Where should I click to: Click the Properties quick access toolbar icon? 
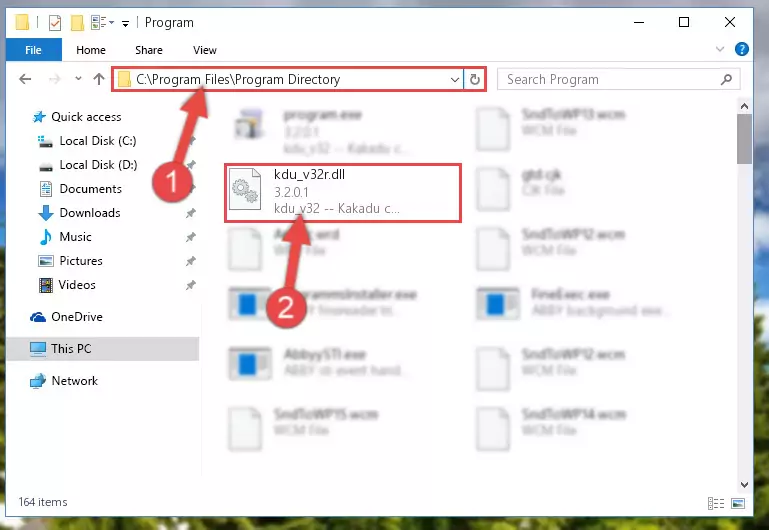54,23
